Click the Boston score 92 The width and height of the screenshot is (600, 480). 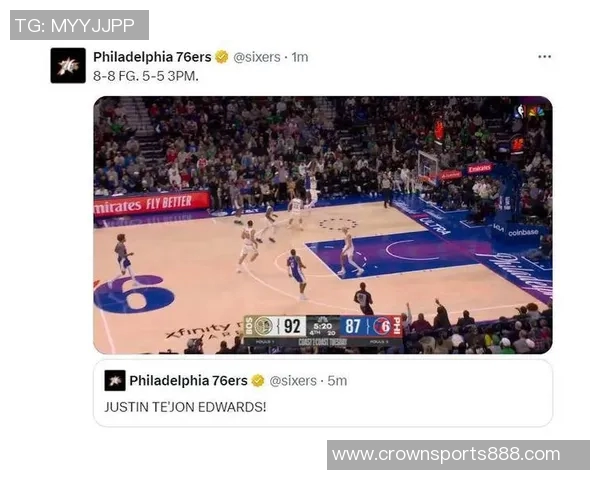click(x=292, y=327)
